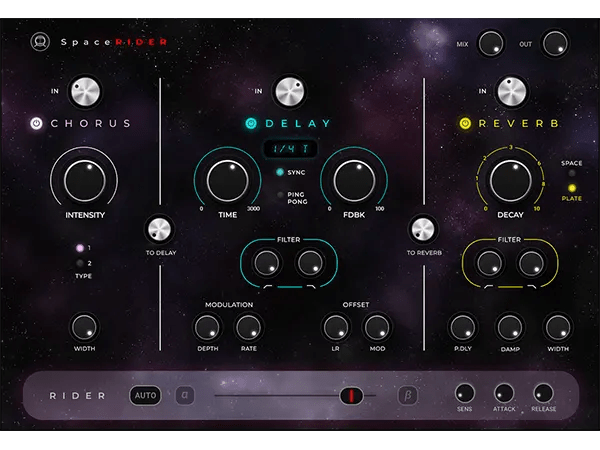Click the Reverb DECAY knob
Image resolution: width=600 pixels, height=450 pixels.
pos(510,181)
